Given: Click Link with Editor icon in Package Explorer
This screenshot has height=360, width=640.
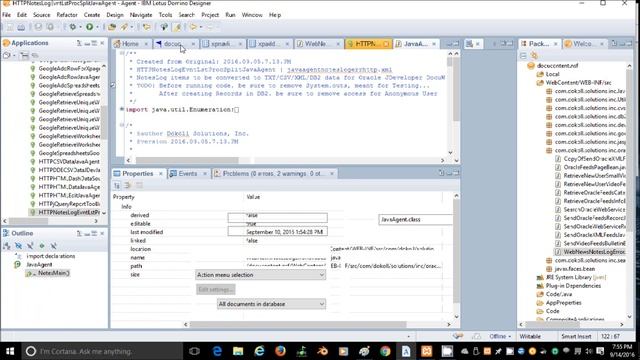Looking at the screenshot, I should 534,55.
